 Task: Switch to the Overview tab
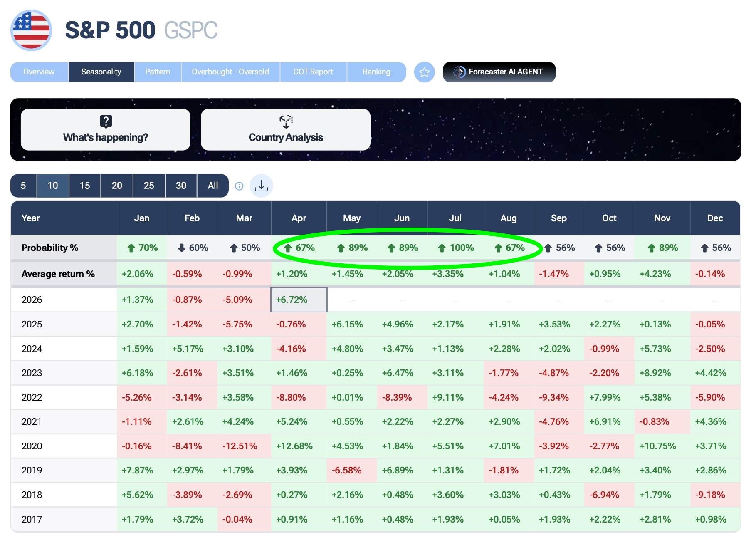coord(39,72)
